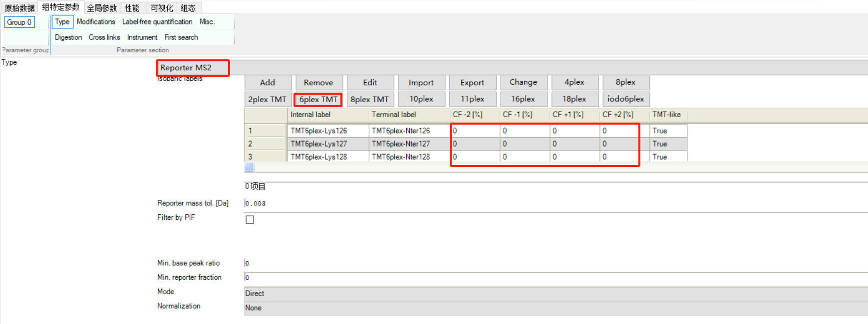The image size is (868, 324).
Task: Open the 可视化 tab
Action: (x=162, y=8)
